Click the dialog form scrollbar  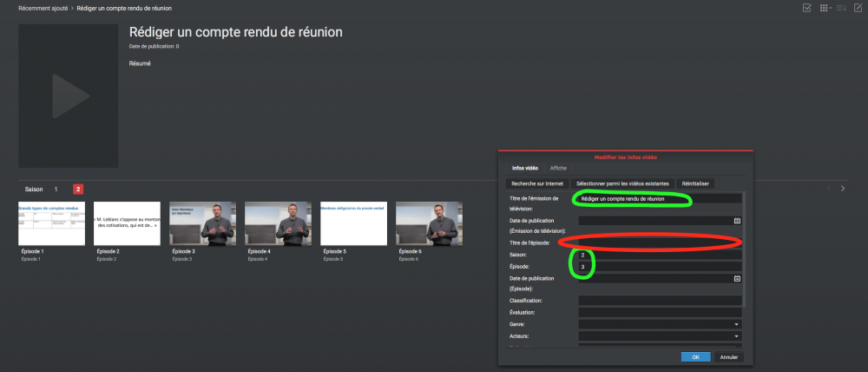point(745,249)
